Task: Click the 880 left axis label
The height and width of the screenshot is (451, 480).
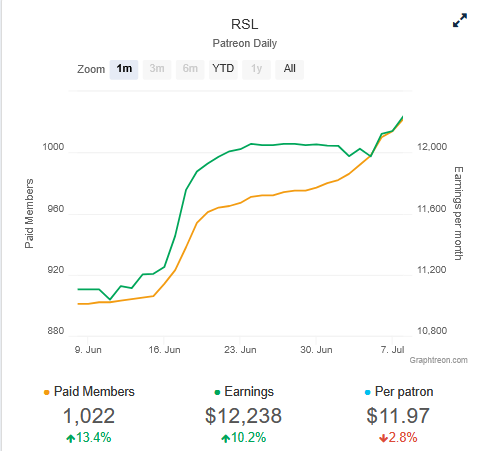Action: 55,331
